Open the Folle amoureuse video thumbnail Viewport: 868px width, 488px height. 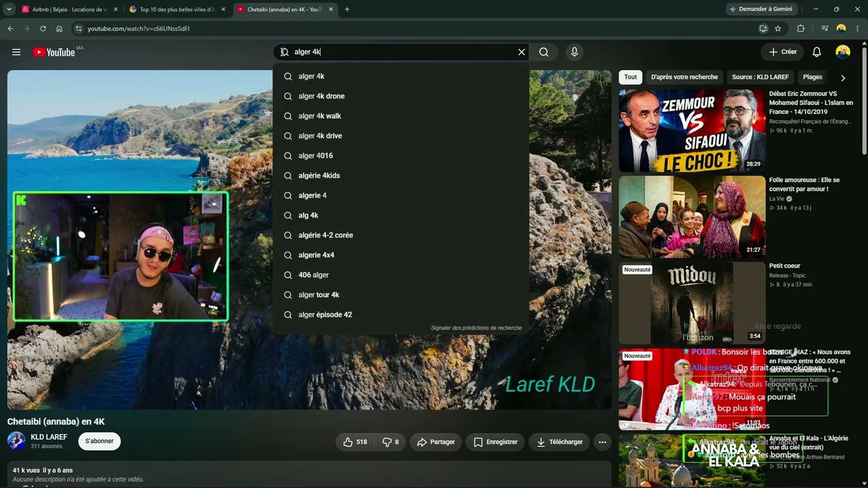point(692,217)
